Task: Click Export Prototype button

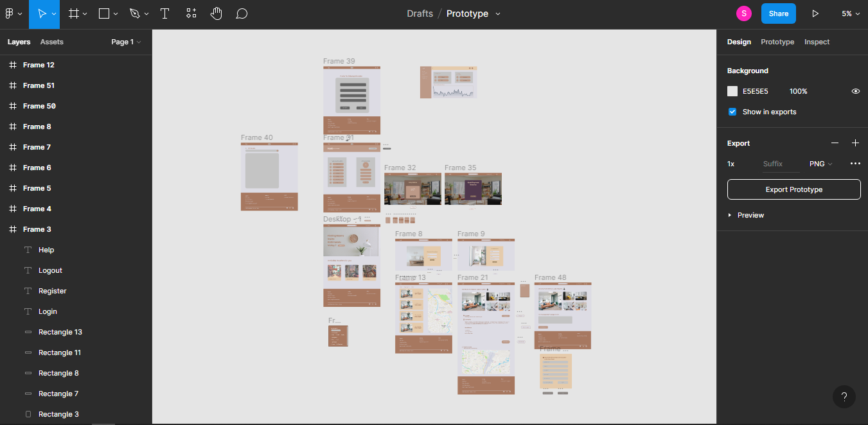Action: point(793,189)
